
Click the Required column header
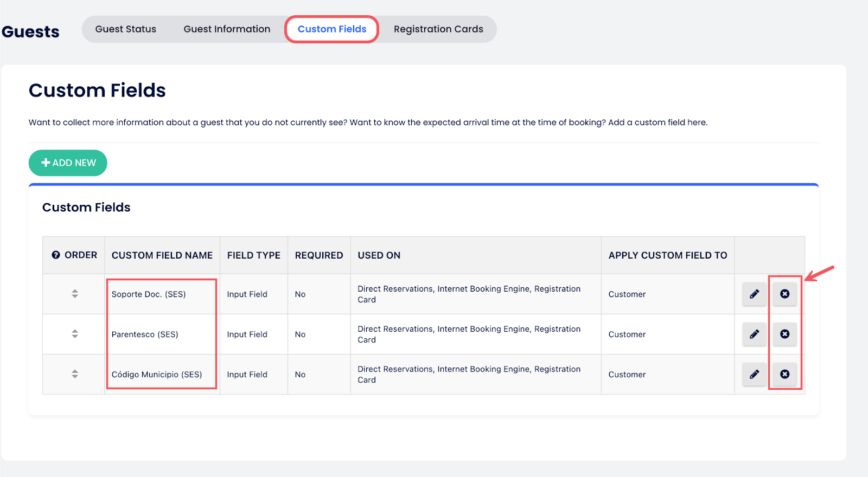pyautogui.click(x=319, y=255)
